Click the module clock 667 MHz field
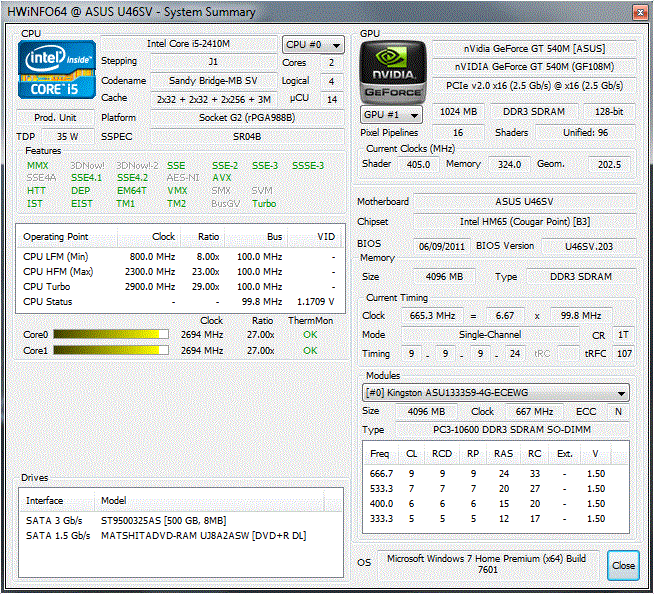The width and height of the screenshot is (654, 594). pyautogui.click(x=534, y=411)
